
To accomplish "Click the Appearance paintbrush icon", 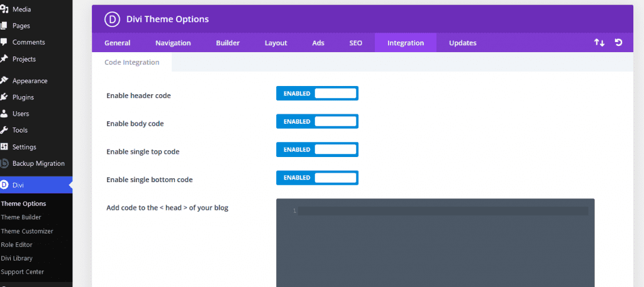I will pos(4,81).
